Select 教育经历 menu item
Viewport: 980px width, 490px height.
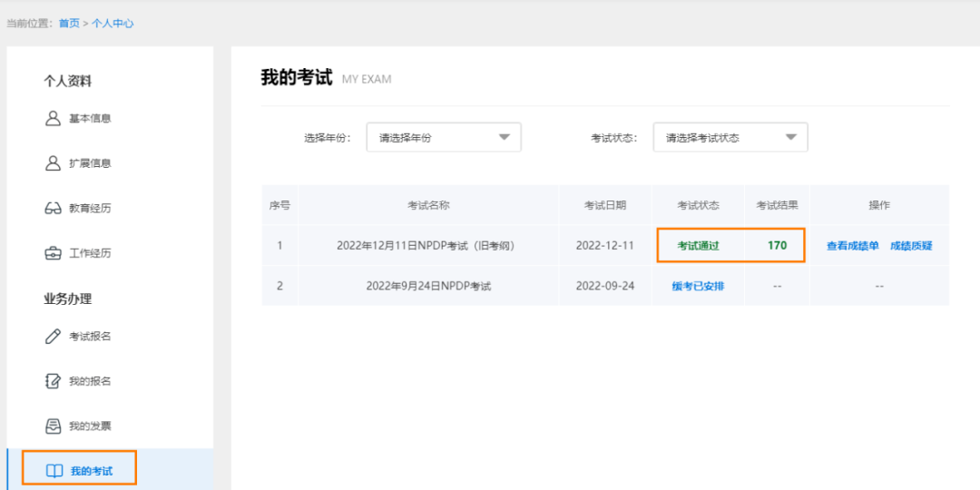click(90, 209)
